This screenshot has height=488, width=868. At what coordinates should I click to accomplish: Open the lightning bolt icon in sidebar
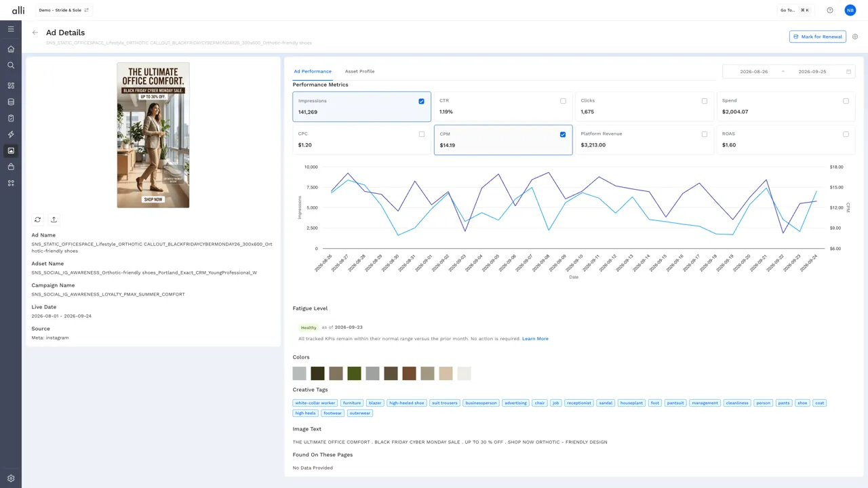click(11, 135)
